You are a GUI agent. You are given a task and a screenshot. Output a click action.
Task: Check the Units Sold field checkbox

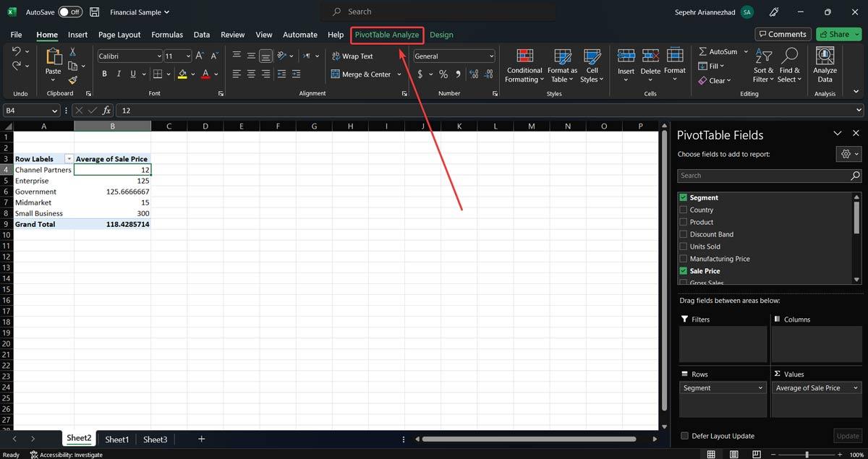pos(684,246)
